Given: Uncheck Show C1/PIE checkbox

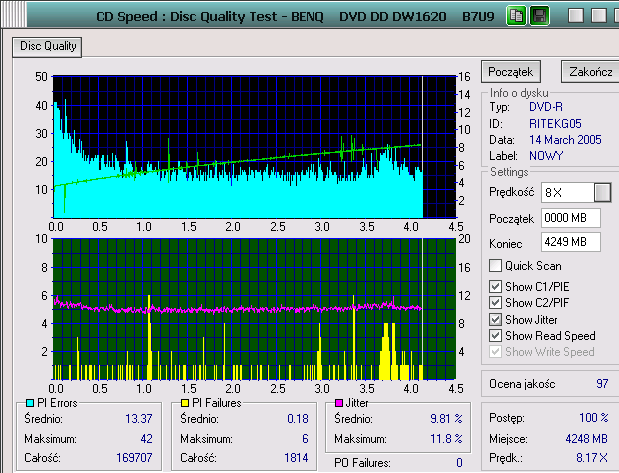Looking at the screenshot, I should pos(495,286).
